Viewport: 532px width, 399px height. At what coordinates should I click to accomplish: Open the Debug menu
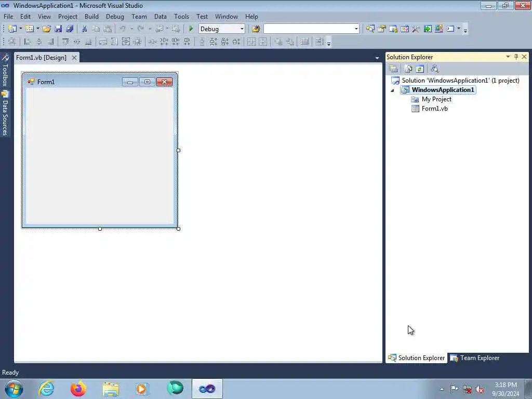(115, 16)
